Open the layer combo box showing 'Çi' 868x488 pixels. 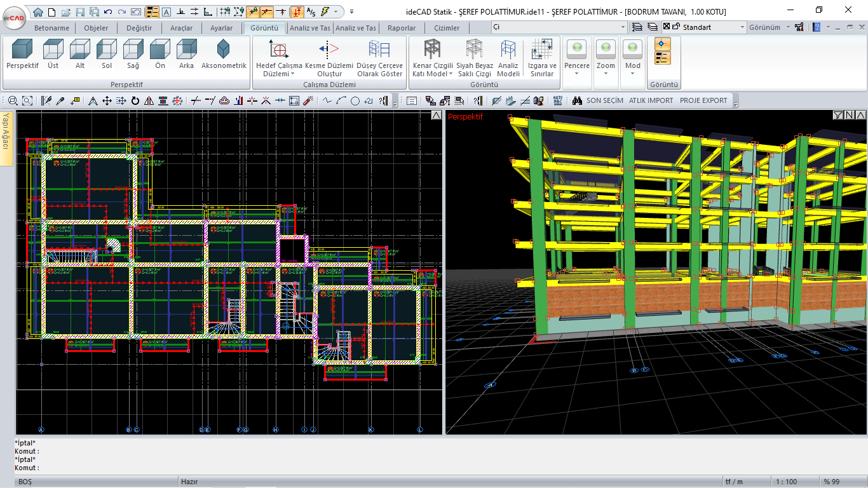559,27
